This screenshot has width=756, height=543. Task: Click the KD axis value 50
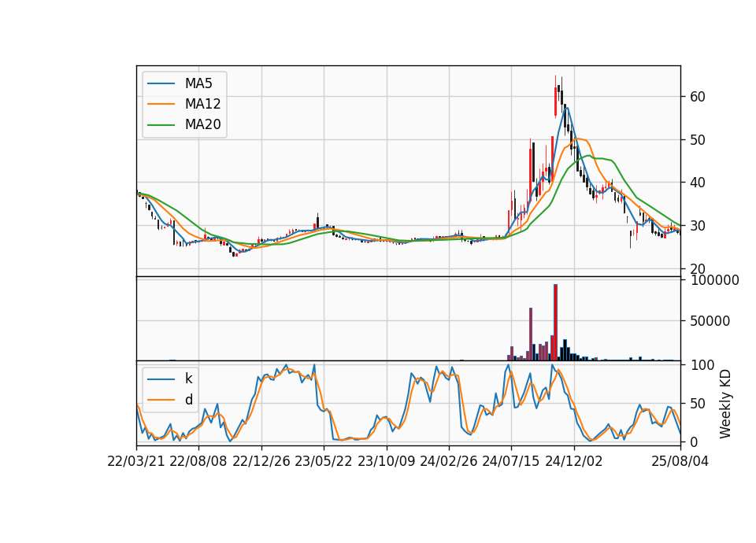697,404
